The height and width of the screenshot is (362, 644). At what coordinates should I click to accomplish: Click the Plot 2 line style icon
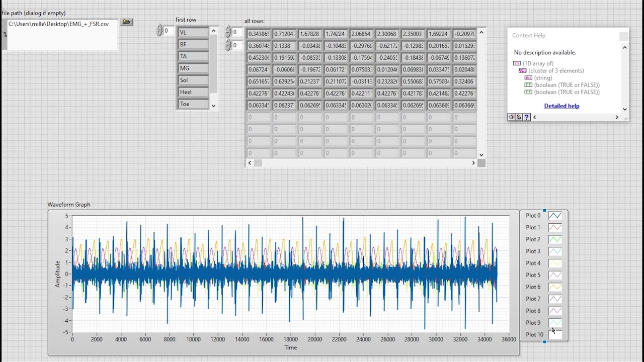coord(555,239)
